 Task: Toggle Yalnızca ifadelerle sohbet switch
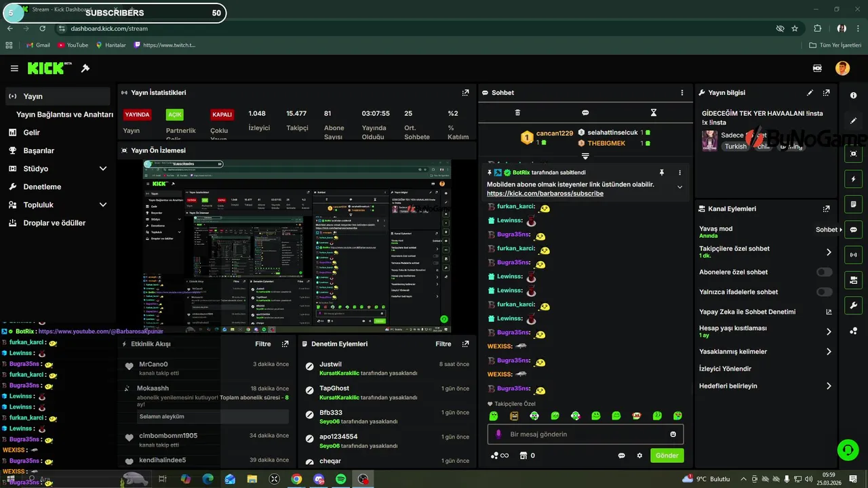point(824,292)
